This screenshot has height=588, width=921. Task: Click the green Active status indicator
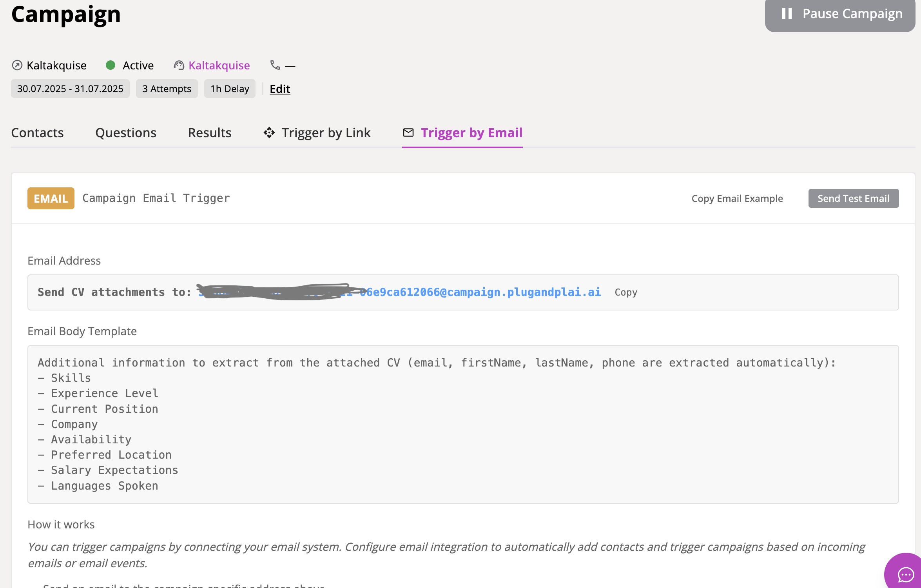(111, 65)
